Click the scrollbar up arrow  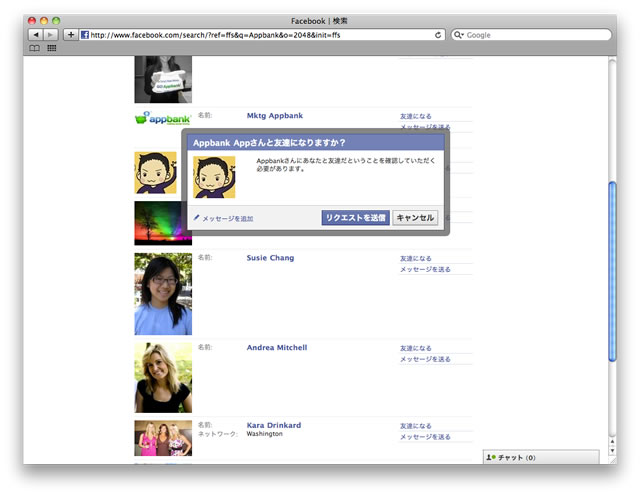[x=612, y=442]
